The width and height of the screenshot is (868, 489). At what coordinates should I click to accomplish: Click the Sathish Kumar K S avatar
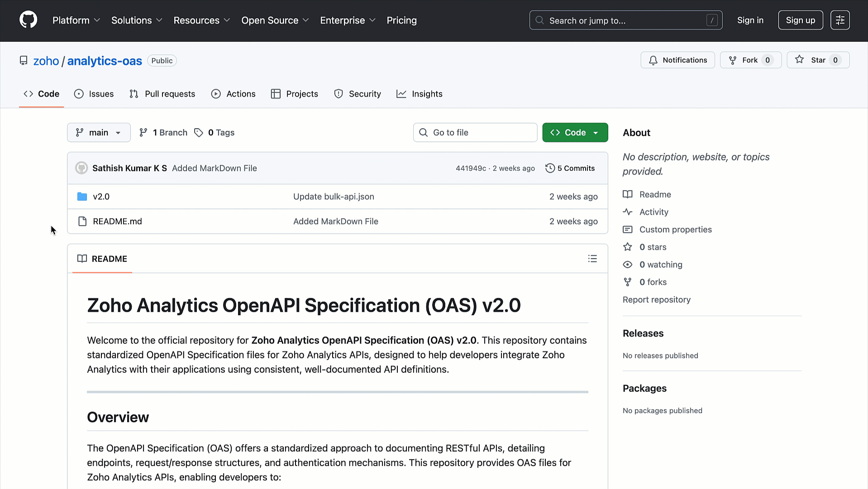81,168
